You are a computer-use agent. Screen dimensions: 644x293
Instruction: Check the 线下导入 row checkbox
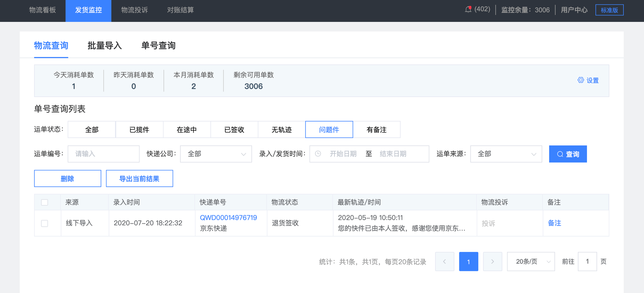tap(45, 223)
